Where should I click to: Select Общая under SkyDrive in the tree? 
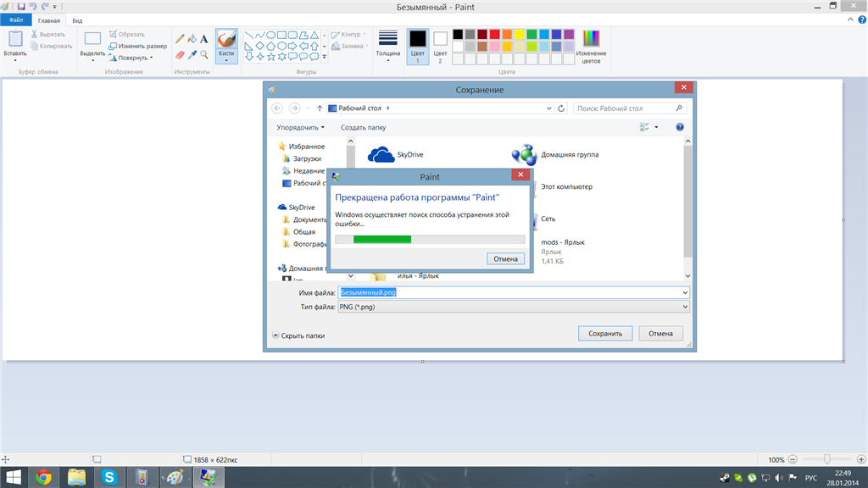click(x=299, y=232)
